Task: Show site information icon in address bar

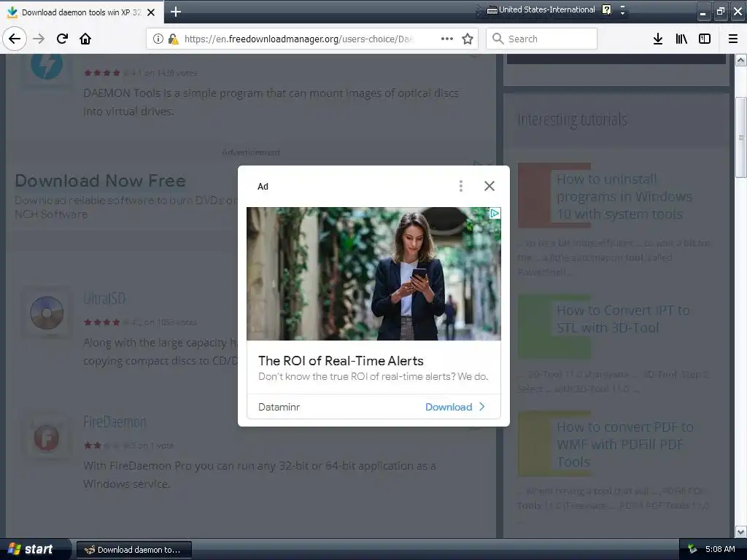Action: 158,39
